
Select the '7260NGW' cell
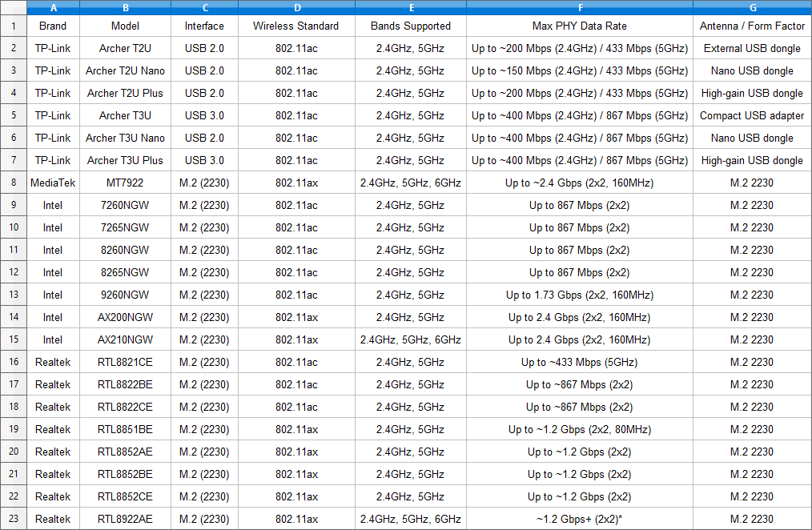(125, 205)
